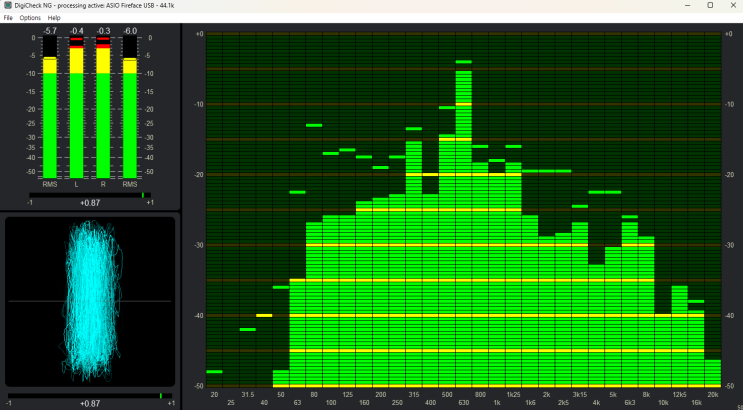The image size is (743, 410).
Task: Click the DigiCheck NG app icon in title bar
Action: [x=7, y=5]
